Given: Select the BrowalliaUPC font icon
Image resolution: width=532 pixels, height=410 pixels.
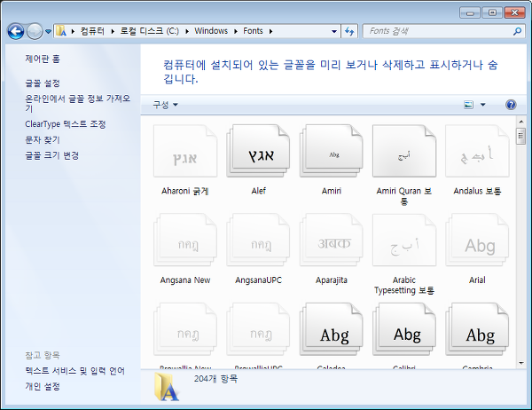Looking at the screenshot, I should (258, 329).
